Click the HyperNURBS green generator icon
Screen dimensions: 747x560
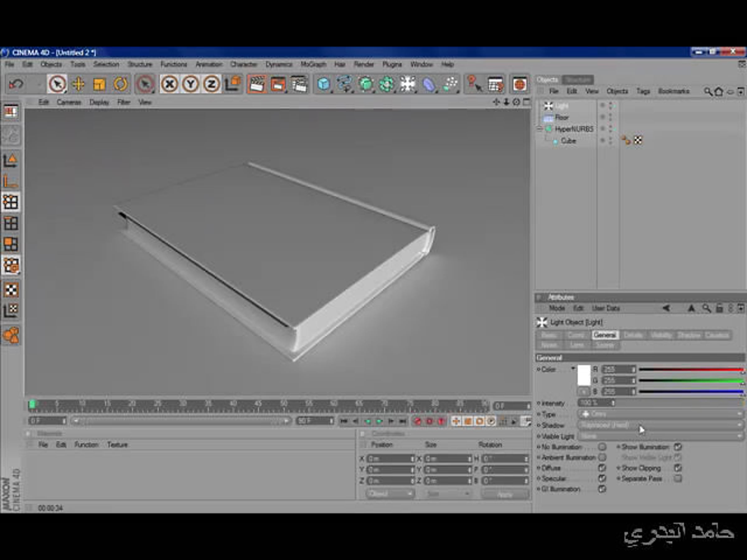tap(366, 84)
